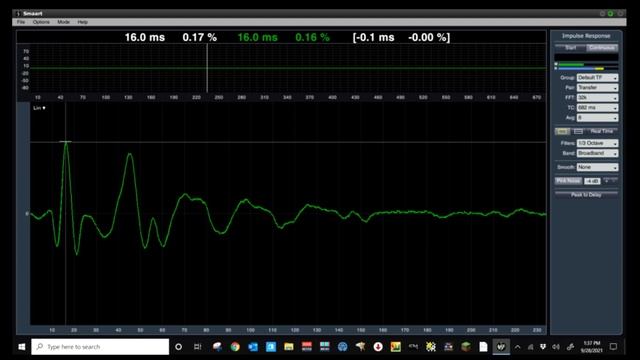640x360 pixels.
Task: Open the Help menu
Action: click(x=82, y=22)
